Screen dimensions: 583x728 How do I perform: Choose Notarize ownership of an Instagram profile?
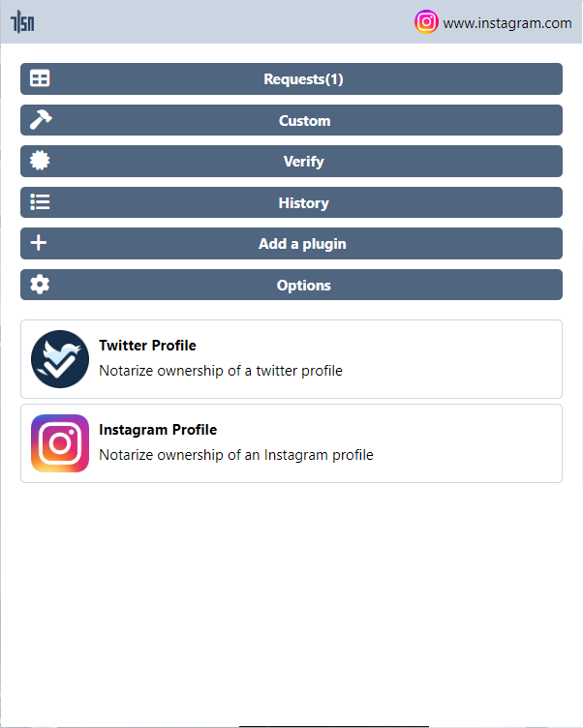tap(236, 455)
